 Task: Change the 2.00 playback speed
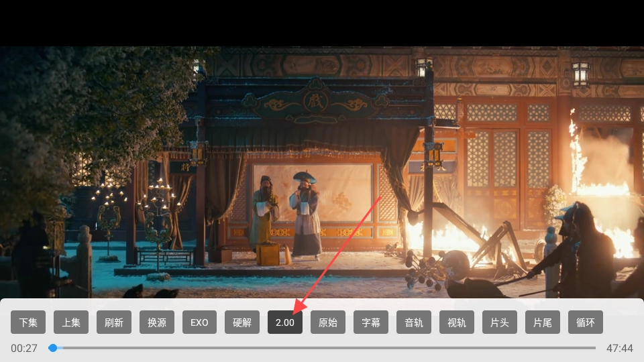(x=285, y=322)
